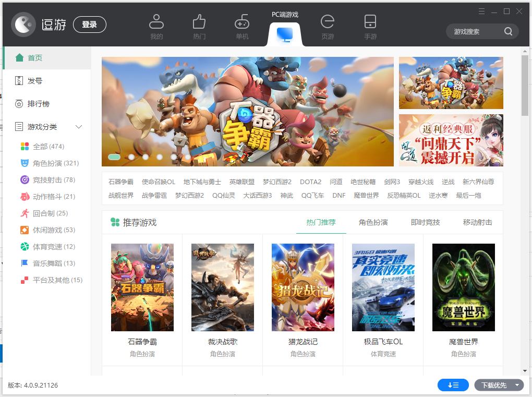
Task: Open the 最后一炮 link
Action: pyautogui.click(x=468, y=196)
